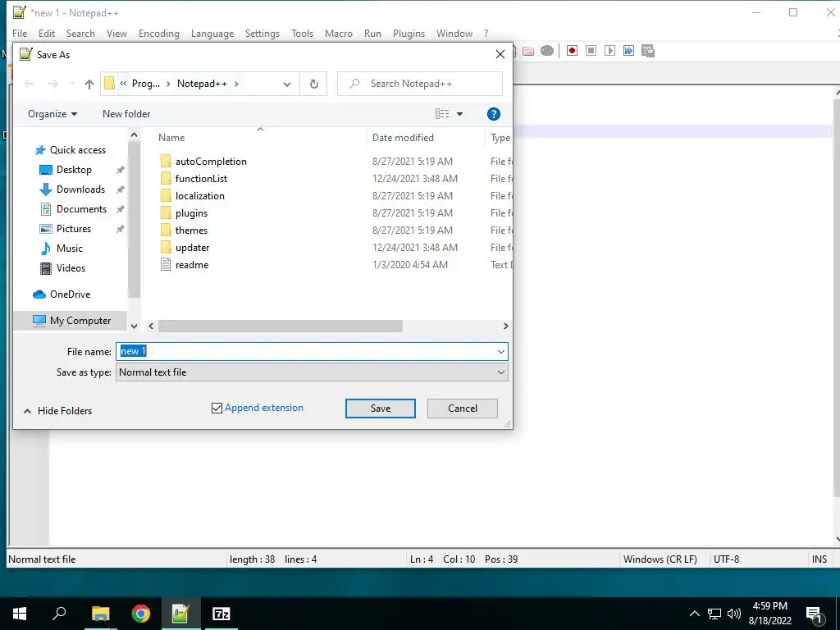This screenshot has height=630, width=840.
Task: Toggle Append extension checkbox
Action: pyautogui.click(x=217, y=409)
